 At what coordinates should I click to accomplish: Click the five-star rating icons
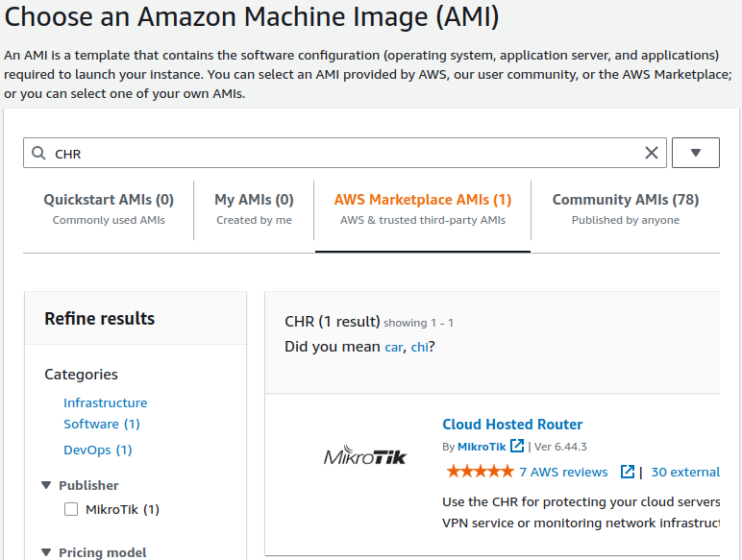[480, 472]
